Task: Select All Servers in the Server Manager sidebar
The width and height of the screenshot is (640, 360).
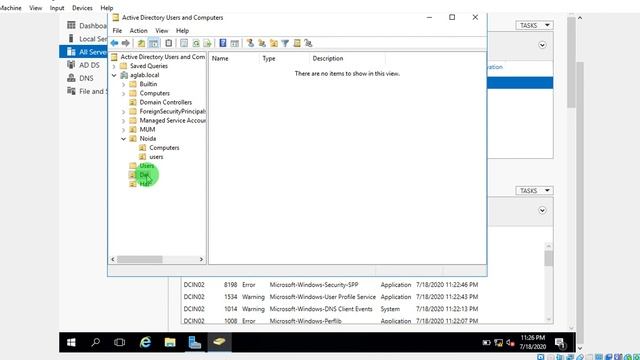Action: pyautogui.click(x=83, y=52)
